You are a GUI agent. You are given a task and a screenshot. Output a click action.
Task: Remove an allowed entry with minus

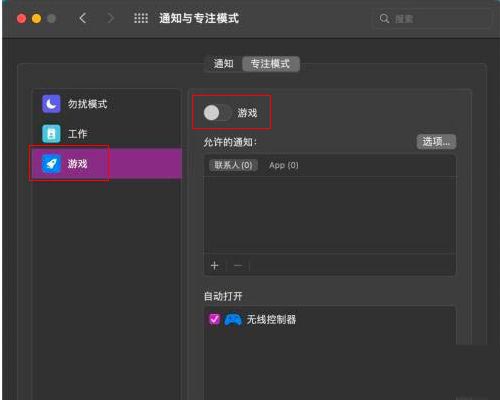[x=238, y=266]
